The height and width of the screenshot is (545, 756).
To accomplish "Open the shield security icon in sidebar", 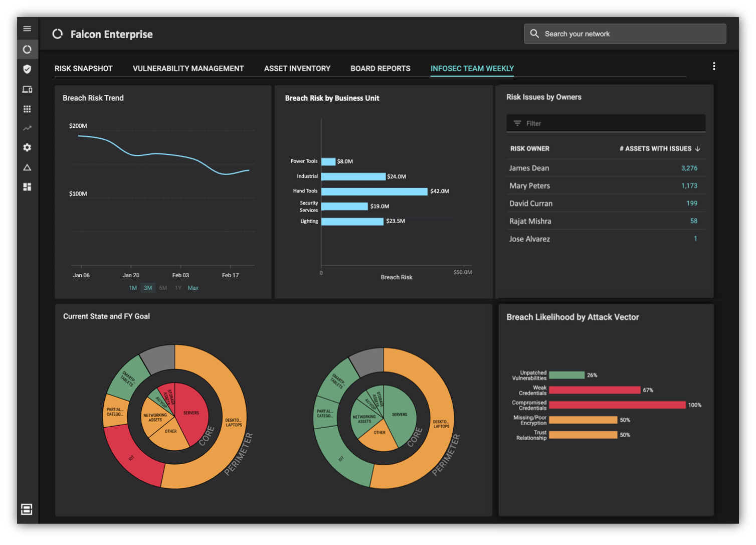I will [x=27, y=69].
